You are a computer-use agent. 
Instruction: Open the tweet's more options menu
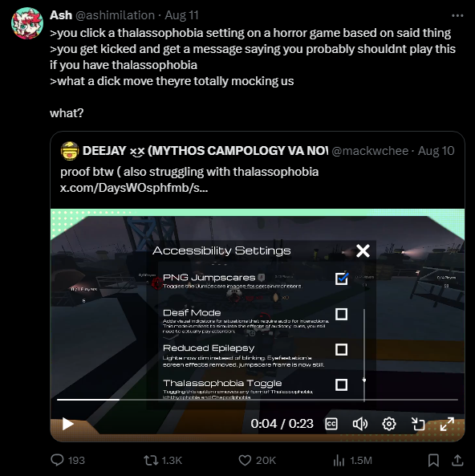457,15
